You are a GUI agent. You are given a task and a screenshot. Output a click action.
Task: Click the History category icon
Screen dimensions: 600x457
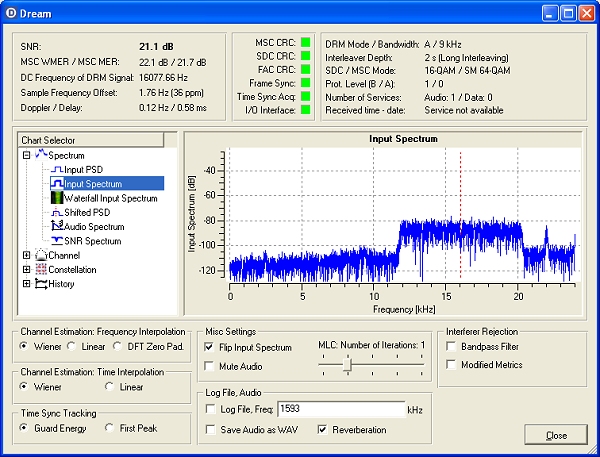pos(41,283)
